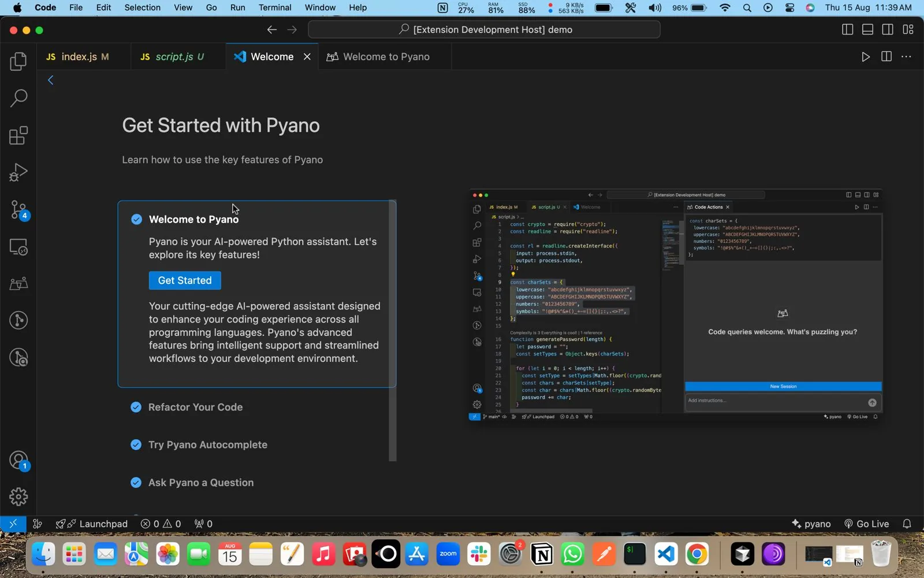
Task: Open the Search view in activity bar
Action: pyautogui.click(x=18, y=98)
